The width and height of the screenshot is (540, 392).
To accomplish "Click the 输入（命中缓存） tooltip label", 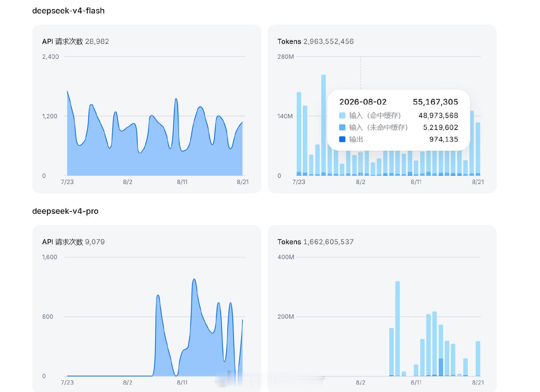I will [x=375, y=115].
